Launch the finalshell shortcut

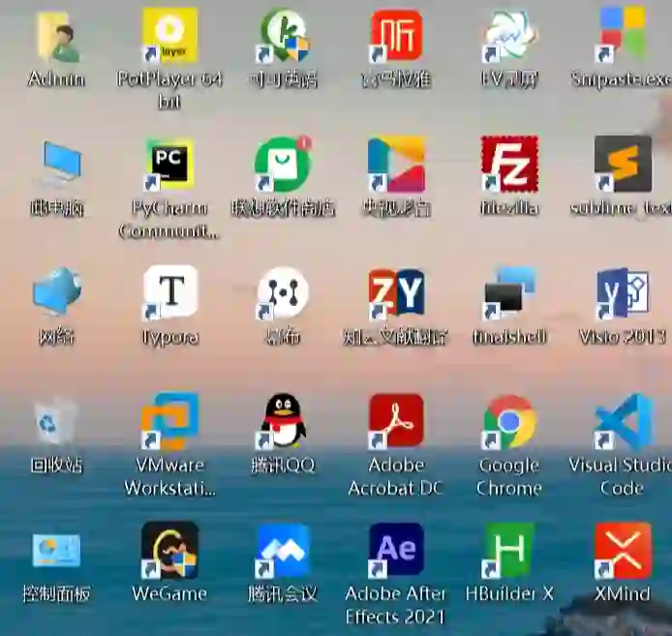[509, 293]
